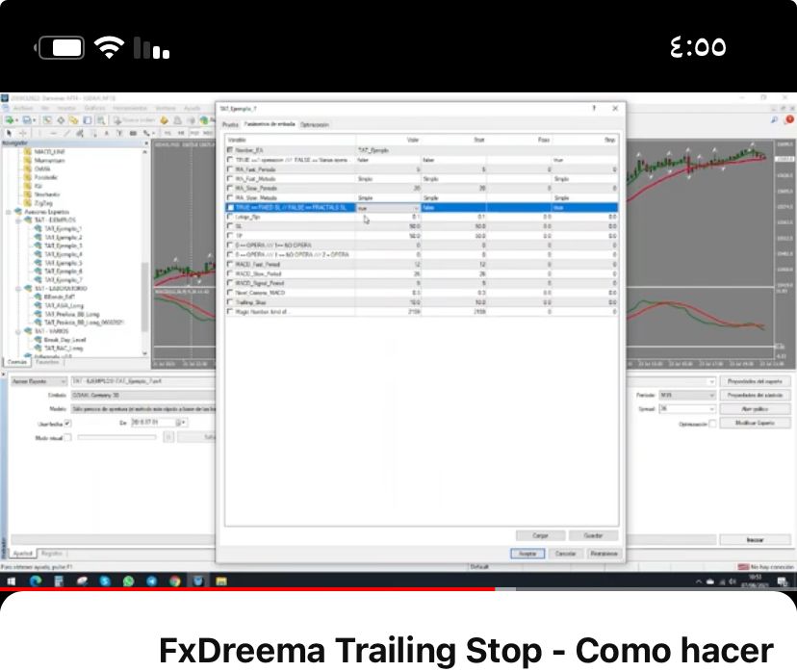The height and width of the screenshot is (672, 797).
Task: Toggle the Optimización checkbox in tester
Action: coord(712,424)
